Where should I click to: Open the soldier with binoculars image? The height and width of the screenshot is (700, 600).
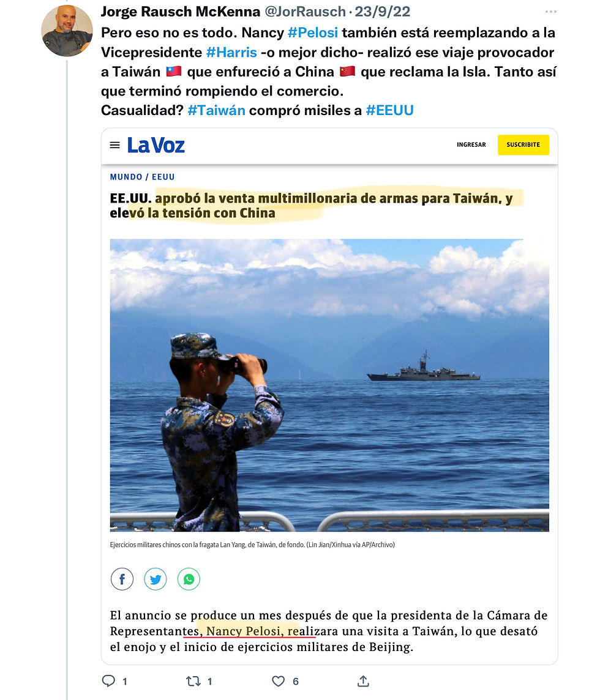click(329, 385)
